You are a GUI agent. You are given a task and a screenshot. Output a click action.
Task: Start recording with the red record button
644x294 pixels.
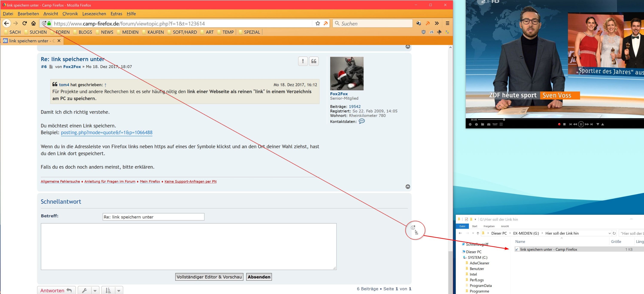(x=559, y=124)
